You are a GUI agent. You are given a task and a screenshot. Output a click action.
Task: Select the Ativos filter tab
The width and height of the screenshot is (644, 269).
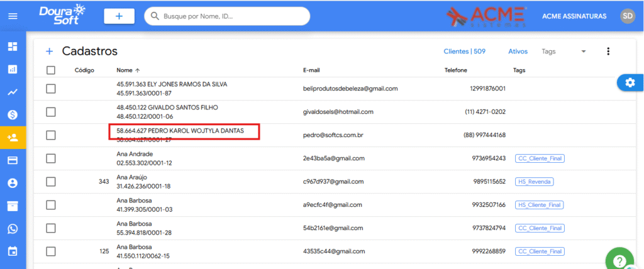(x=518, y=52)
